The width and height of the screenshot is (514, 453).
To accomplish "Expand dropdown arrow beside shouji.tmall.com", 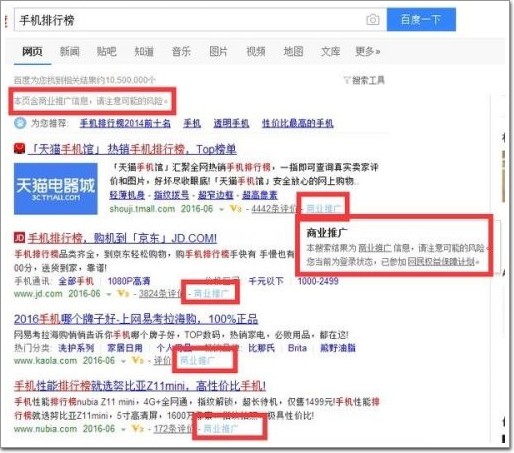I will tap(221, 209).
